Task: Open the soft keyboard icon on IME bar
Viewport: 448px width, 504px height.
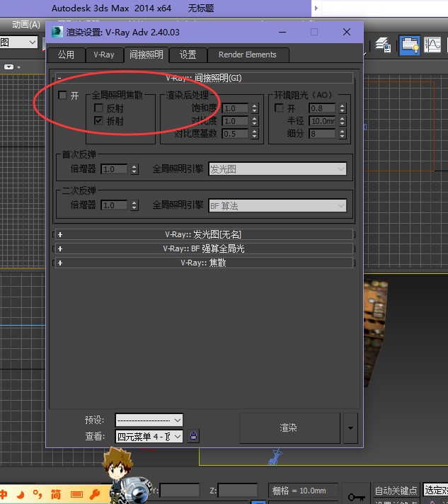Action: (x=76, y=494)
